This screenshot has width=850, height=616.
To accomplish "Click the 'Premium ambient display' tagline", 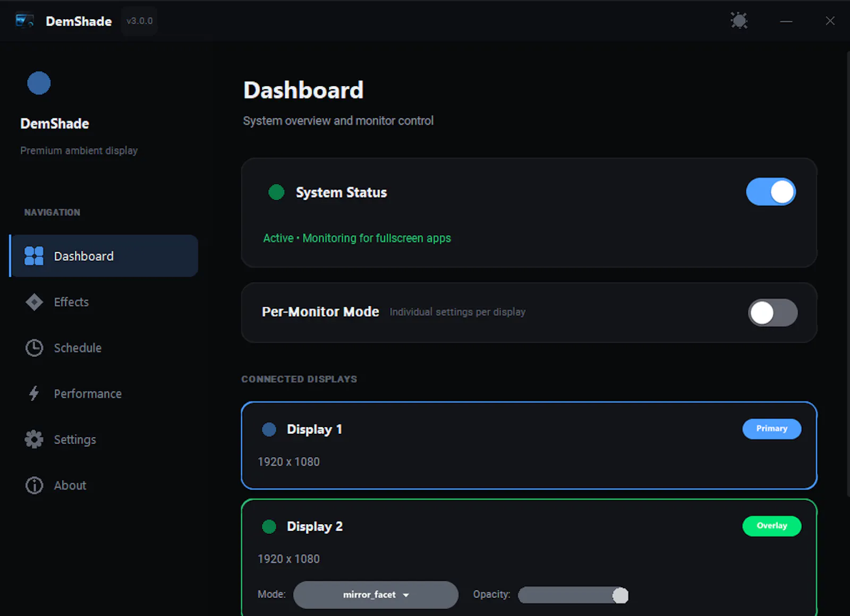I will (79, 151).
